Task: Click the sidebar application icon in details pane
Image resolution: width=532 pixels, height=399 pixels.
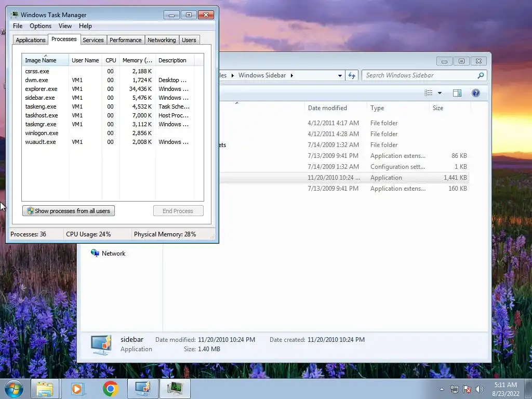Action: 101,345
